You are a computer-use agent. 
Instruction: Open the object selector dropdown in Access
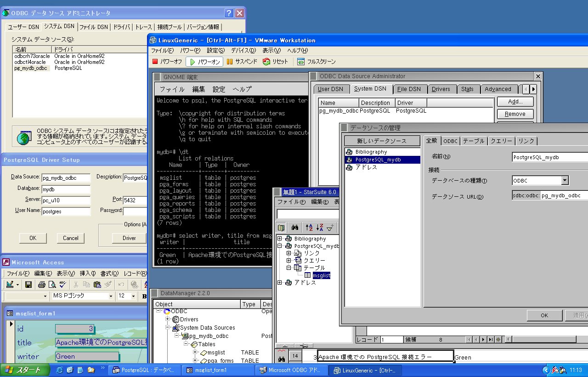(x=45, y=296)
